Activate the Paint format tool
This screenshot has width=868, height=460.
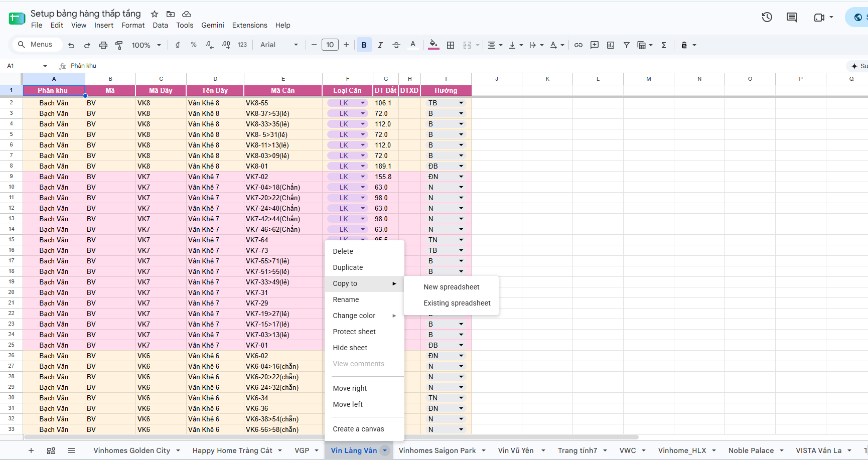[119, 45]
